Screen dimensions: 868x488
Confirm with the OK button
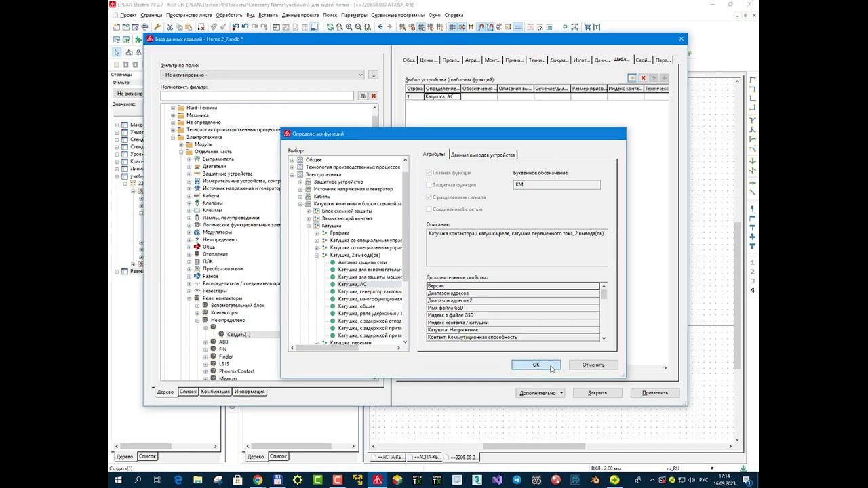tap(536, 365)
